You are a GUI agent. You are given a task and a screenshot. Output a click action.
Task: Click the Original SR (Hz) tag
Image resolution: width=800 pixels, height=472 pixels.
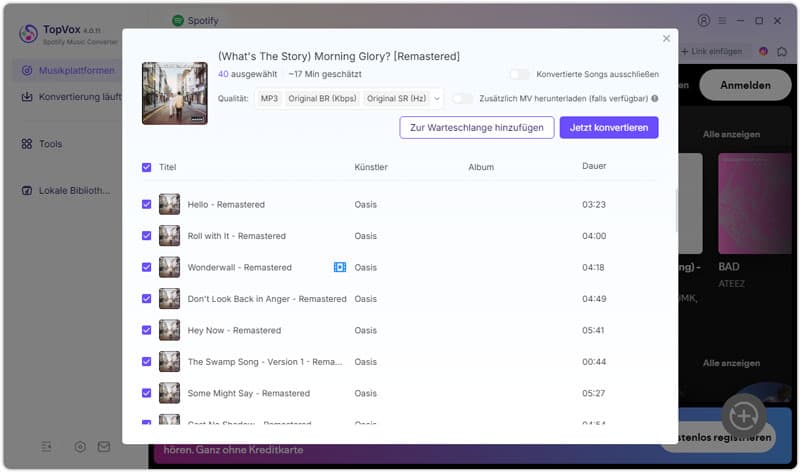[396, 98]
